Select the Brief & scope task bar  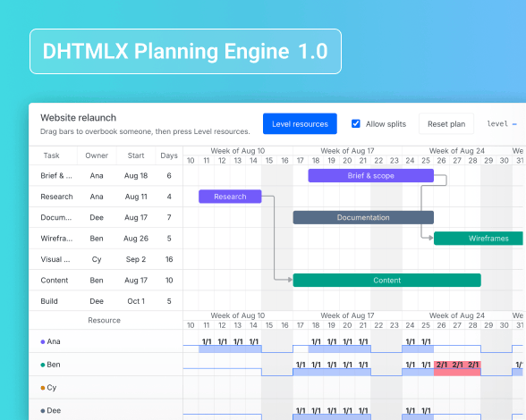pos(370,176)
